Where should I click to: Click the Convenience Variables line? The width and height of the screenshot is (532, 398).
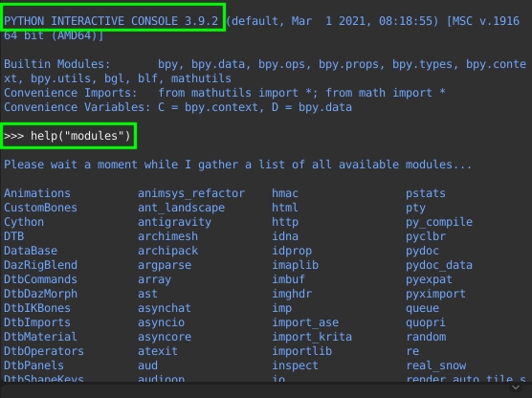[x=178, y=107]
